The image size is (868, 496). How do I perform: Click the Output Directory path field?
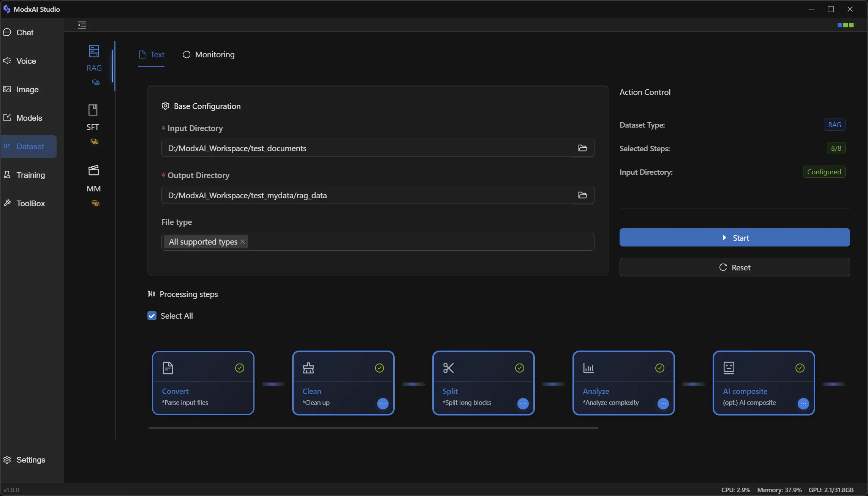[367, 195]
